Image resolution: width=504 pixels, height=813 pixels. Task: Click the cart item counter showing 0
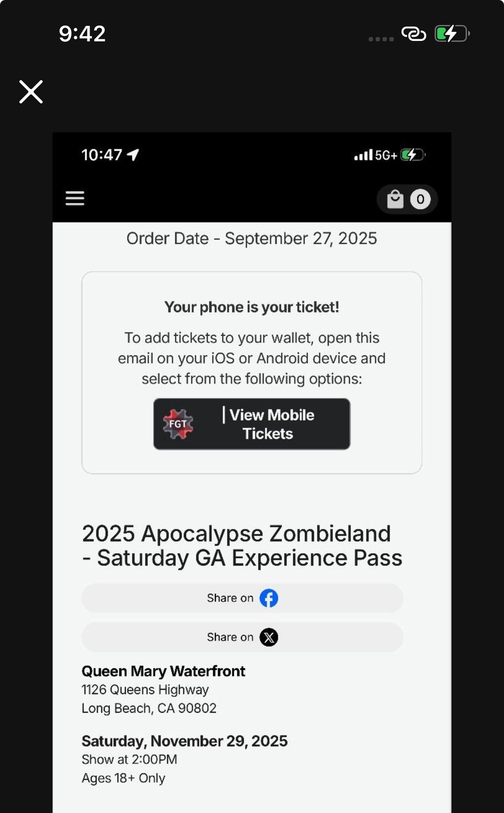click(420, 199)
